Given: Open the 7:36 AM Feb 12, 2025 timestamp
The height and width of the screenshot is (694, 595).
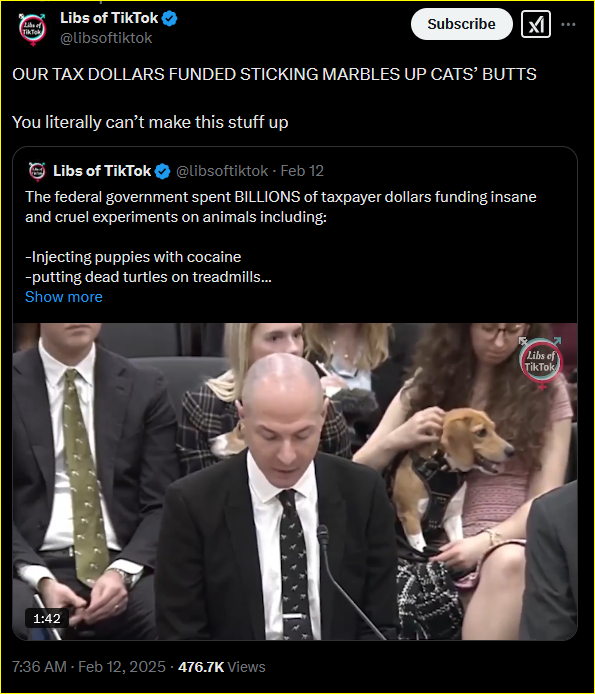Looking at the screenshot, I should (89, 667).
